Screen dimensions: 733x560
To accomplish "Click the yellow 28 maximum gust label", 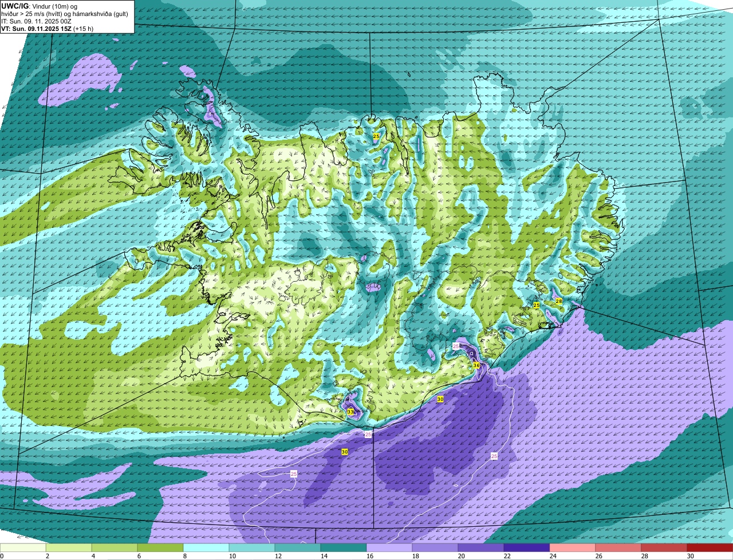I will point(559,301).
